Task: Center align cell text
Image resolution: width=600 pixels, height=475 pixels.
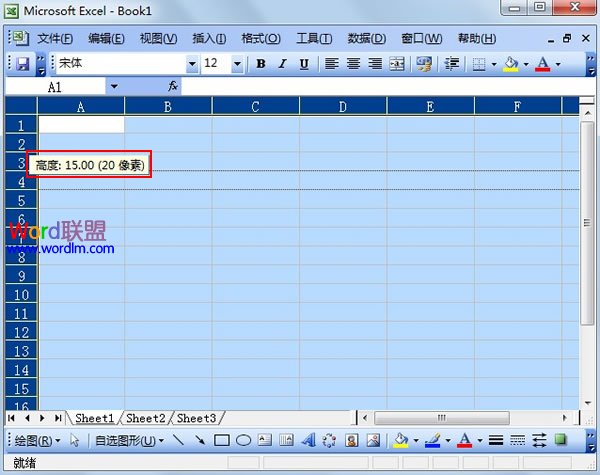Action: tap(353, 64)
